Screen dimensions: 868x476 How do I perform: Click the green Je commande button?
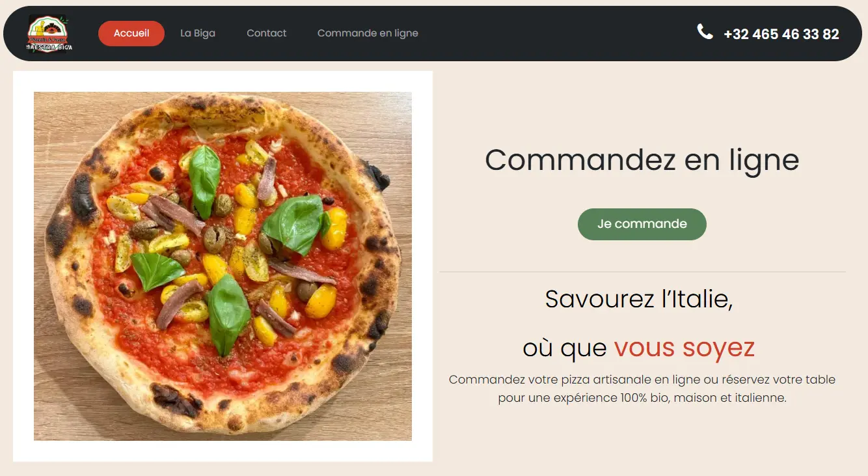(642, 224)
